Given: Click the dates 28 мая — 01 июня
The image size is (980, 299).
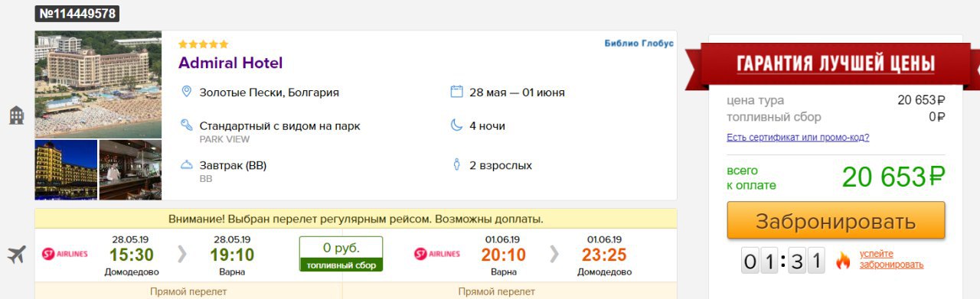Looking at the screenshot, I should click(517, 93).
